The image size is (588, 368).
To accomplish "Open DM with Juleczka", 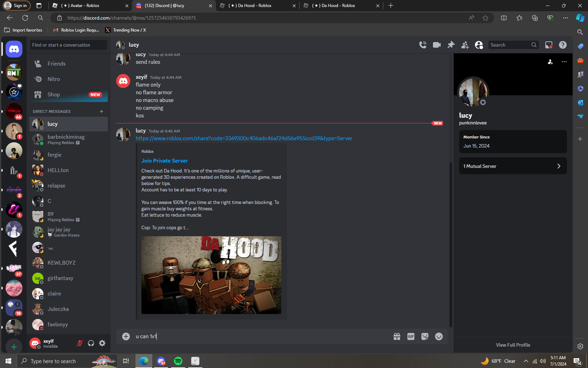I will click(x=69, y=309).
